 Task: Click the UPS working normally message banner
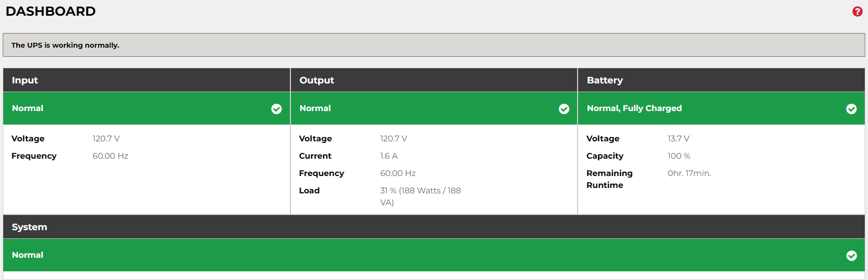tap(434, 45)
